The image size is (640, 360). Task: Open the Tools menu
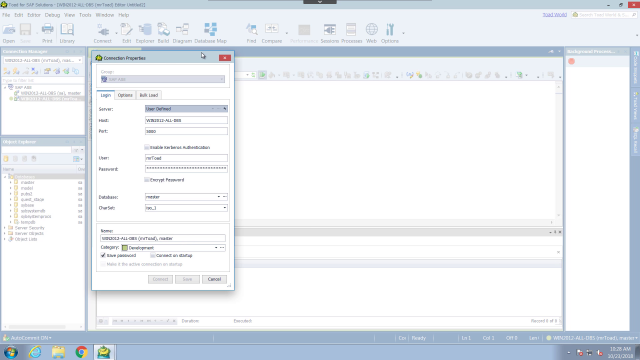tap(85, 15)
